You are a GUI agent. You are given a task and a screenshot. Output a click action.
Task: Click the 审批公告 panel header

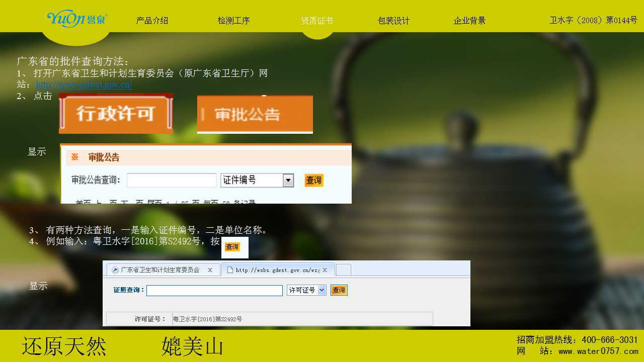(x=208, y=157)
